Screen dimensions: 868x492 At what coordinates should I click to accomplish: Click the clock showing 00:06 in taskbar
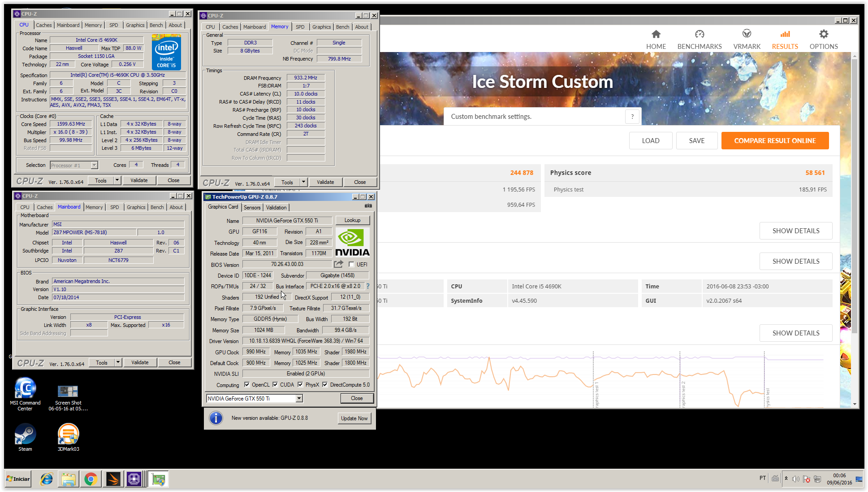[839, 475]
